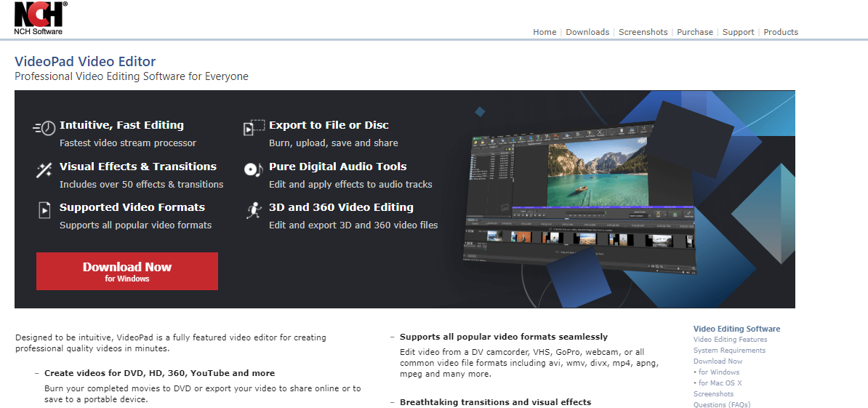Click the Supported Video Formats file icon
The height and width of the screenshot is (408, 868).
[44, 211]
